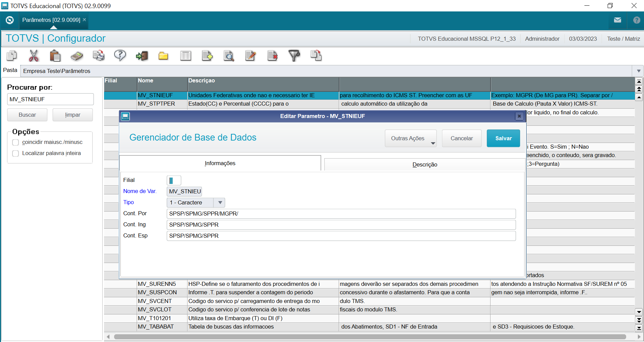Expand the Pasta path dropdown arrow
This screenshot has width=644, height=342.
tap(639, 71)
